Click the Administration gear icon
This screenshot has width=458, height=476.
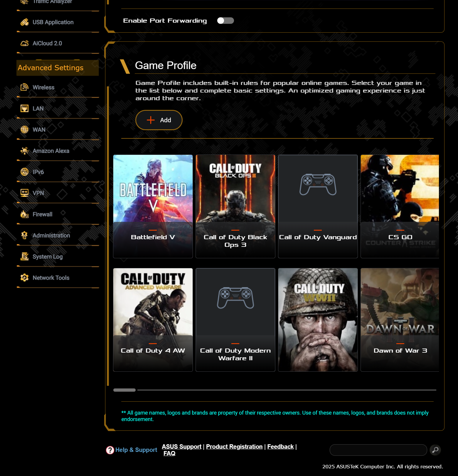pyautogui.click(x=25, y=235)
